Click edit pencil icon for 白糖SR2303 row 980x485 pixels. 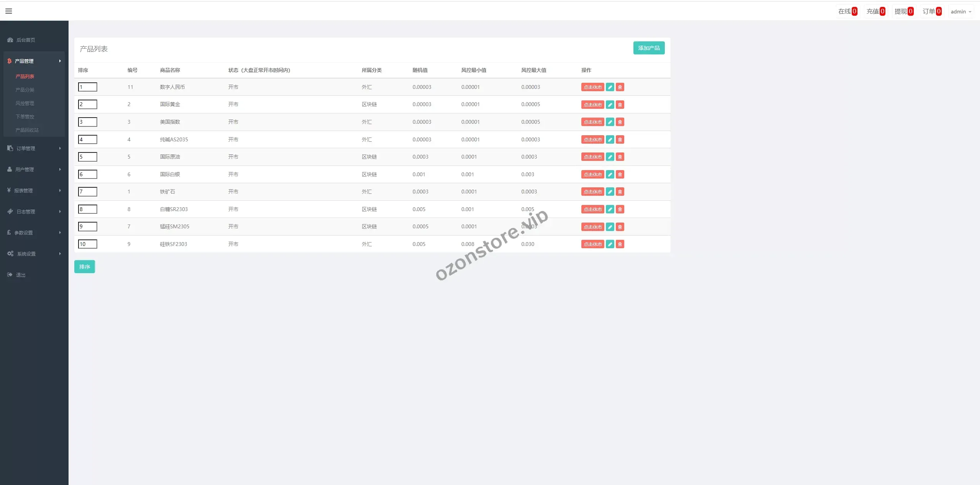tap(610, 210)
